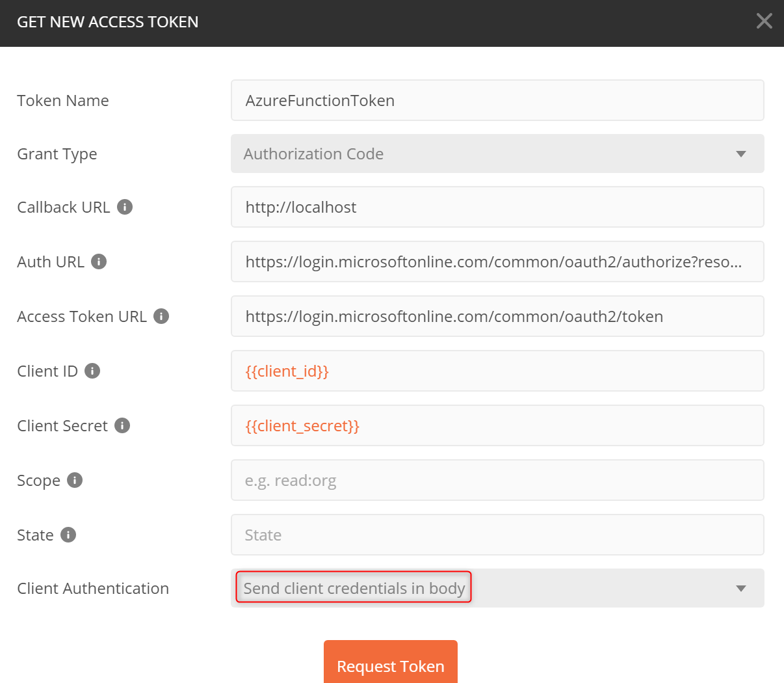Select the Send client credentials in body option

point(353,587)
